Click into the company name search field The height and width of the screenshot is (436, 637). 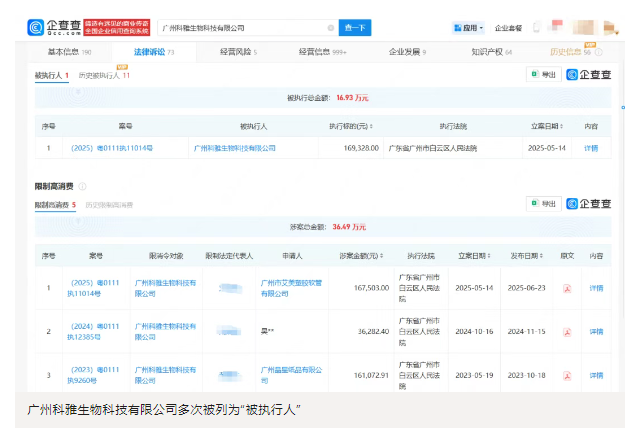[240, 28]
